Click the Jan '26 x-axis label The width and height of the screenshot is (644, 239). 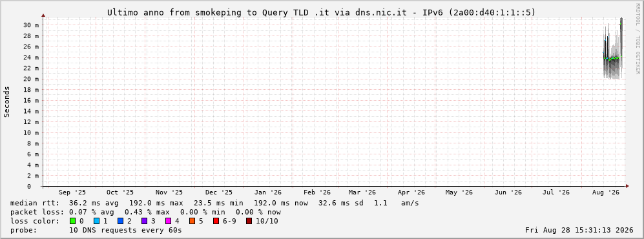point(268,192)
